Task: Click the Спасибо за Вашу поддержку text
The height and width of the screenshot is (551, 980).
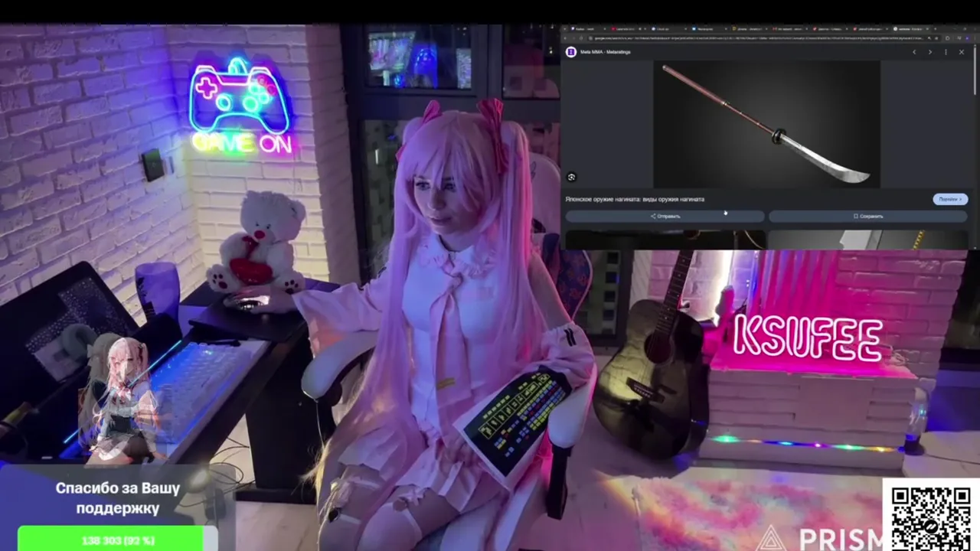Action: (x=118, y=497)
